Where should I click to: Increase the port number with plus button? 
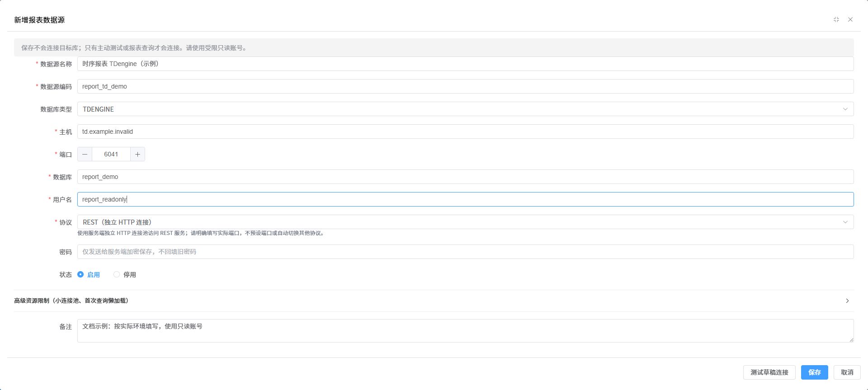click(x=137, y=154)
